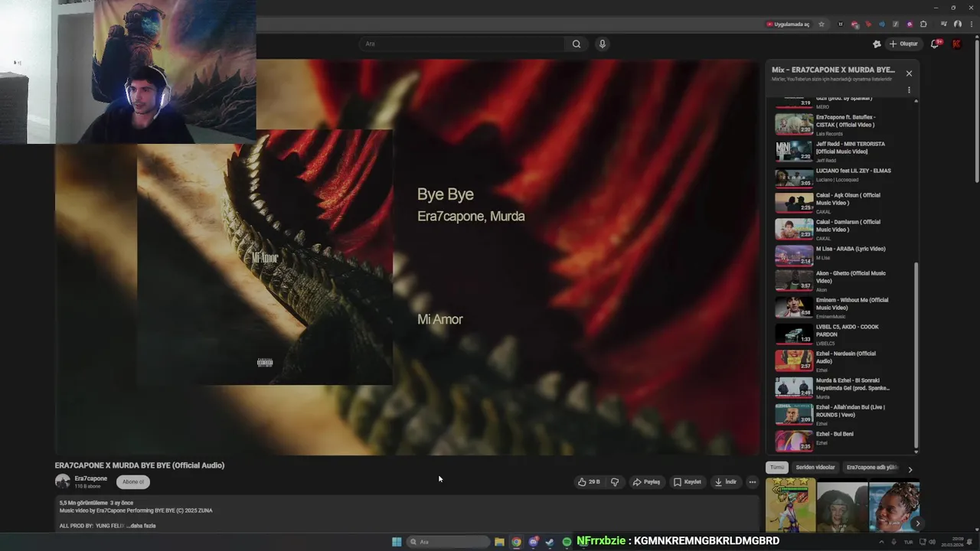Subscribe using the Abone ol button
The image size is (980, 551).
pos(133,481)
